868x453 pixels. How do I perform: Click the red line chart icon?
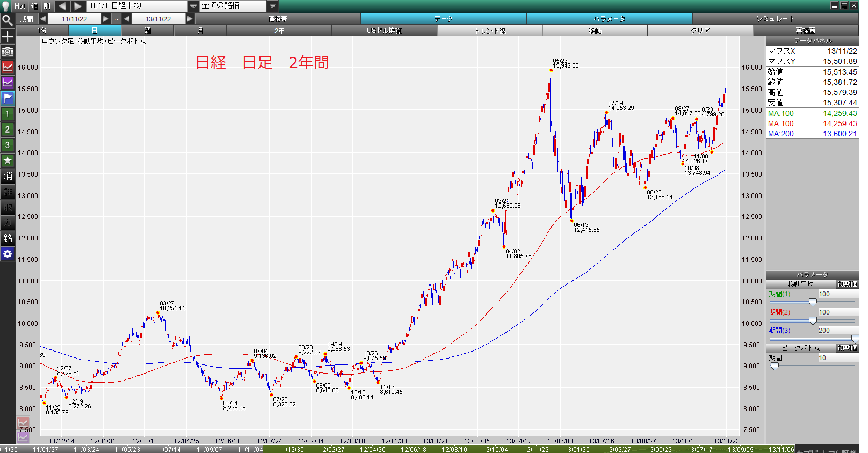coord(8,67)
